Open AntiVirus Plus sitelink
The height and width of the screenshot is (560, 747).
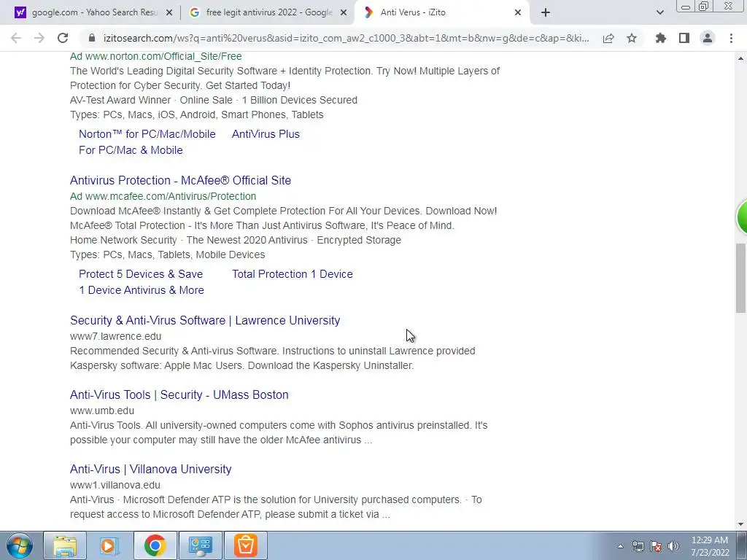pos(266,134)
